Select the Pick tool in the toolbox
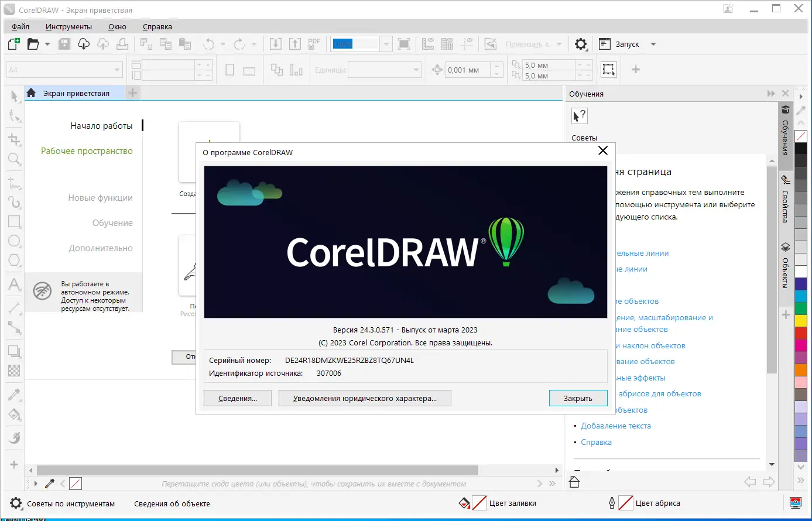 15,95
